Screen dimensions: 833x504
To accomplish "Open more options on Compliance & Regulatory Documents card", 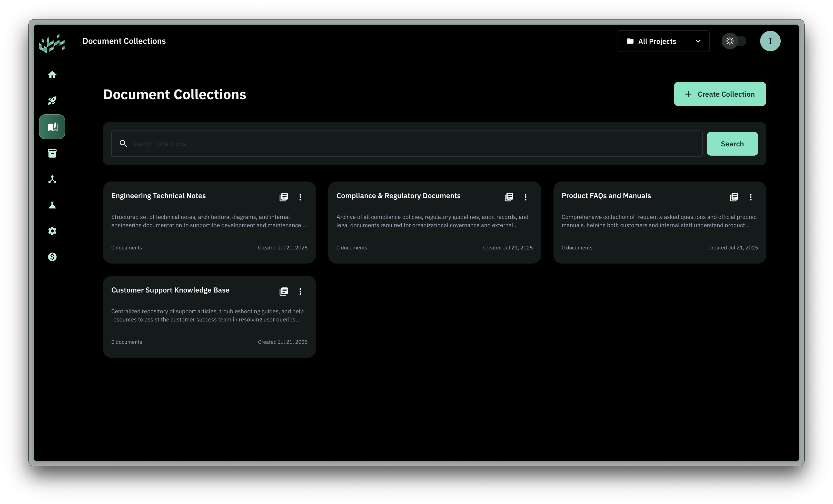I will (525, 197).
